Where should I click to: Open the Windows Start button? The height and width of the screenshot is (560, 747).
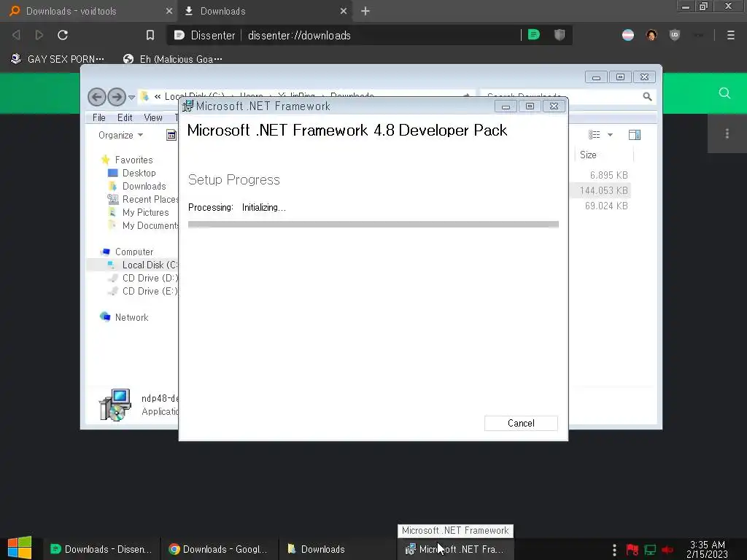point(20,548)
